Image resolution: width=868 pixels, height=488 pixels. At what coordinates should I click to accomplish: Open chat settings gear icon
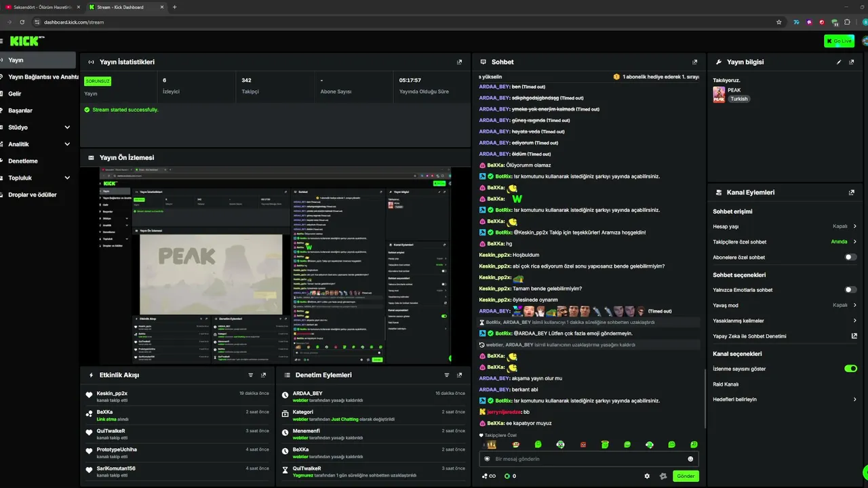647,476
